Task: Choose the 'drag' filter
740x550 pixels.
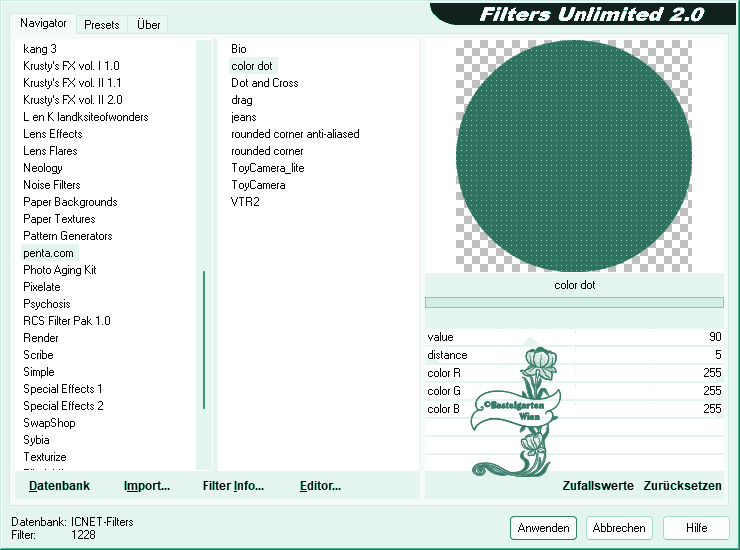Action: pos(242,100)
